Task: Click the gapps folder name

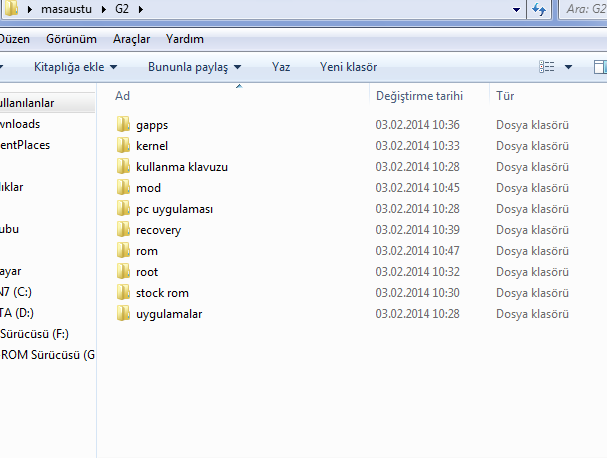Action: tap(152, 125)
